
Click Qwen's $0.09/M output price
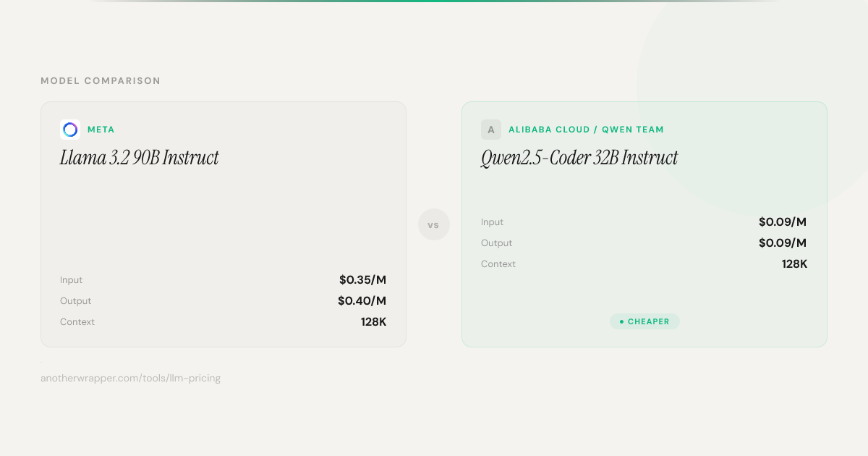(782, 243)
